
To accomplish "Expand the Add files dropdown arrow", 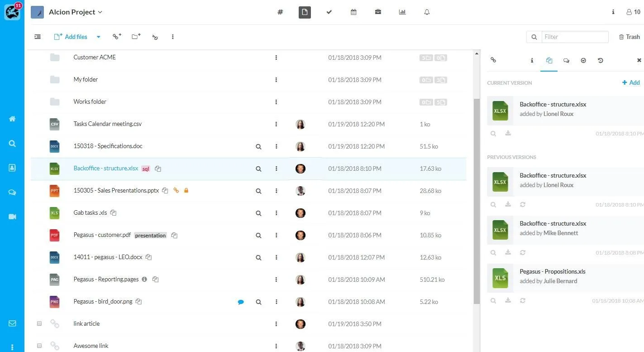I will [x=98, y=37].
